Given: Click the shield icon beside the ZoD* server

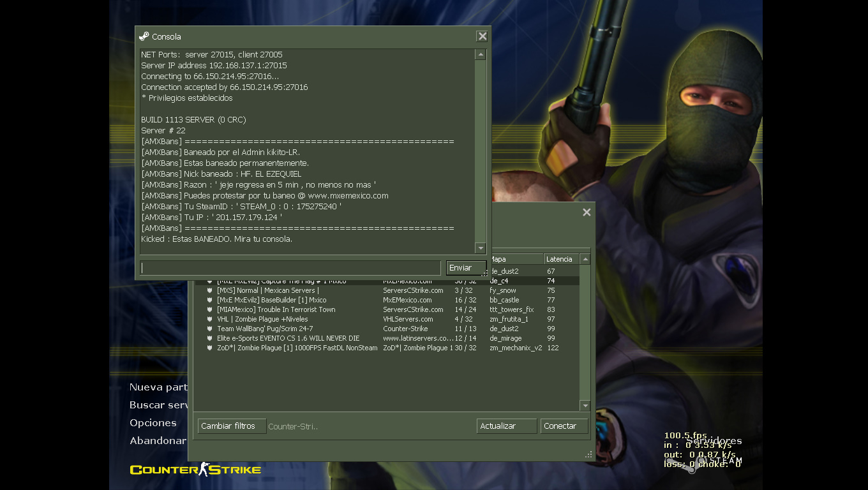Looking at the screenshot, I should [209, 348].
